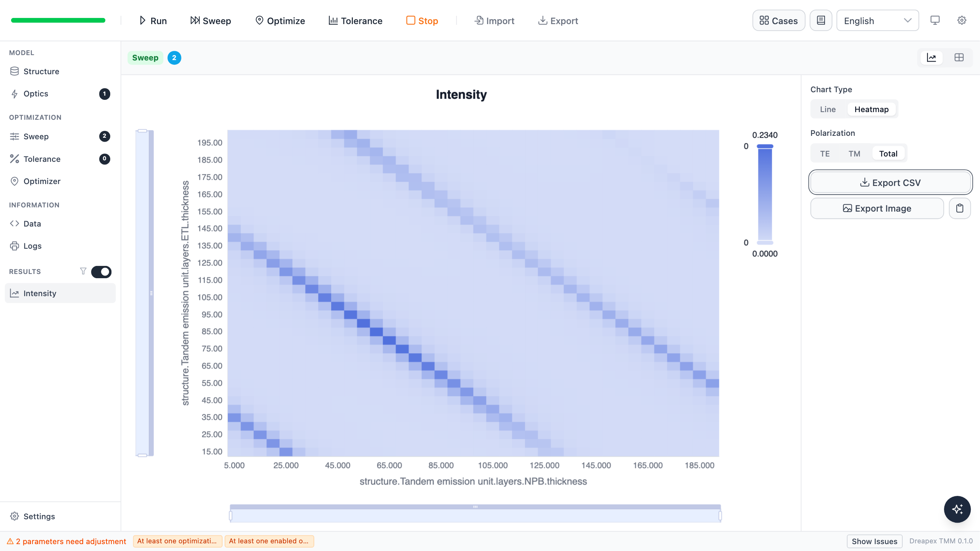Click the color scale upper handle
The image size is (980, 551).
(765, 146)
